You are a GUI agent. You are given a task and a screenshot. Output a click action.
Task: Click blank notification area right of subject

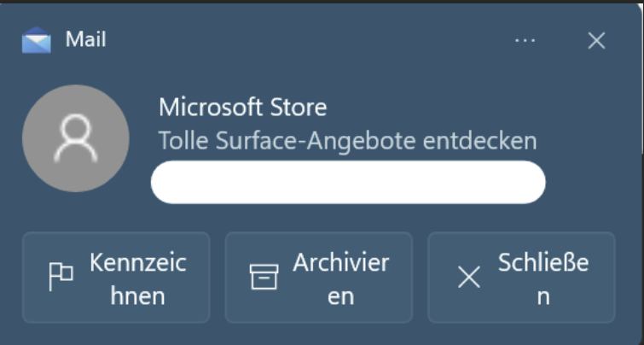[x=589, y=141]
